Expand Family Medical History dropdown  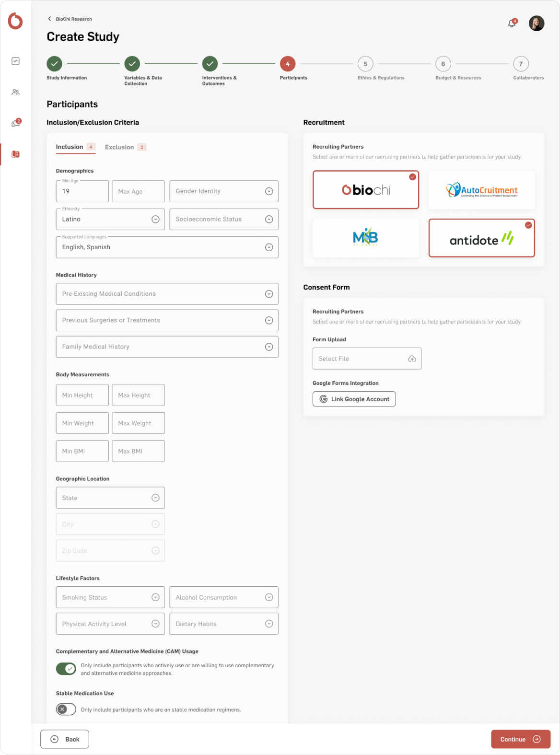tap(167, 347)
